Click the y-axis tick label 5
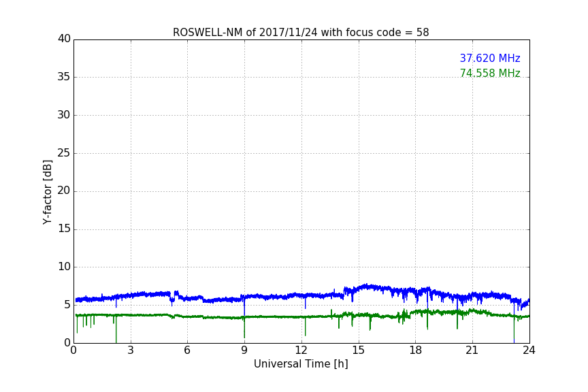The image size is (588, 392). [x=67, y=305]
